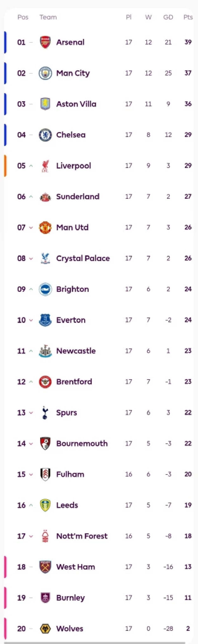
Task: Click the Everton club crest
Action: (45, 320)
